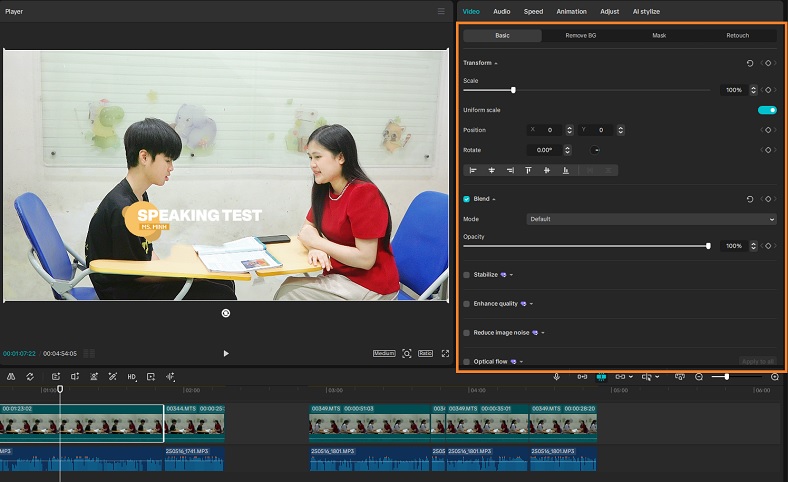Click the rotate handle below the video preview

pyautogui.click(x=226, y=313)
